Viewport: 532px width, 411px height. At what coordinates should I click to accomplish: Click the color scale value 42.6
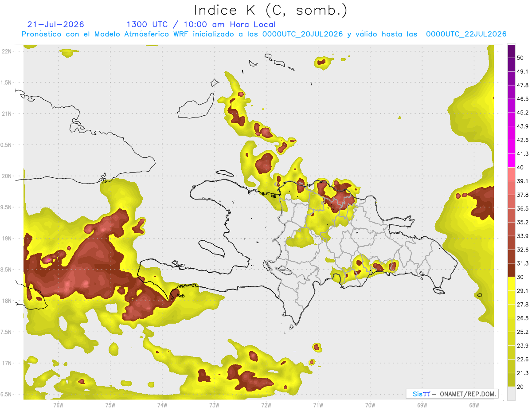coord(523,140)
